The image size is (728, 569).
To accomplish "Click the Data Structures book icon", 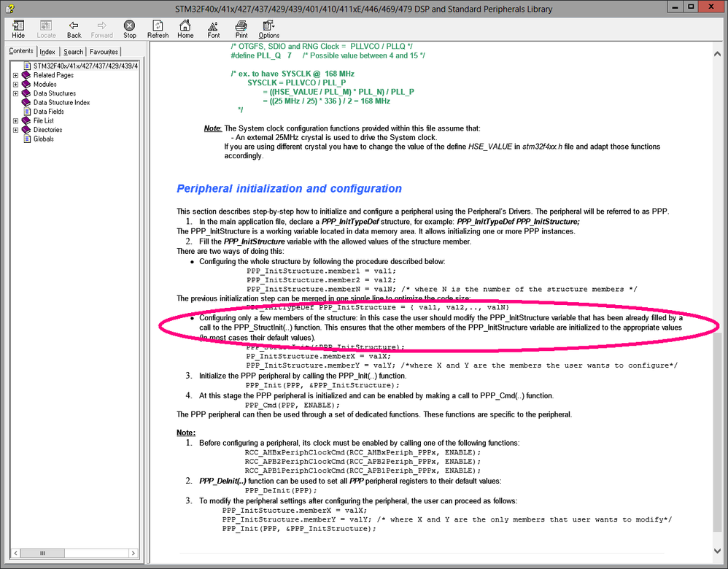I will [26, 93].
